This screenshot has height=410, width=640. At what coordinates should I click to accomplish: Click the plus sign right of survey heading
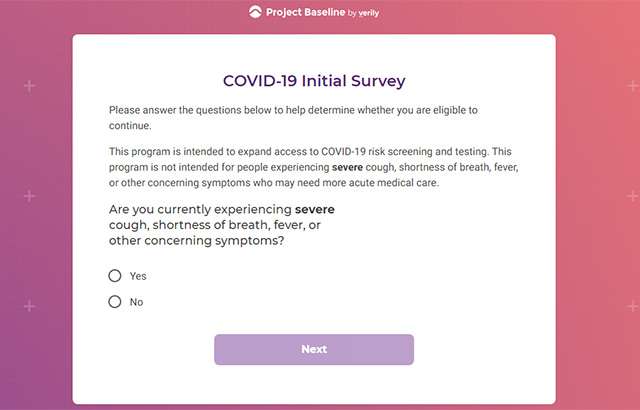click(x=631, y=86)
